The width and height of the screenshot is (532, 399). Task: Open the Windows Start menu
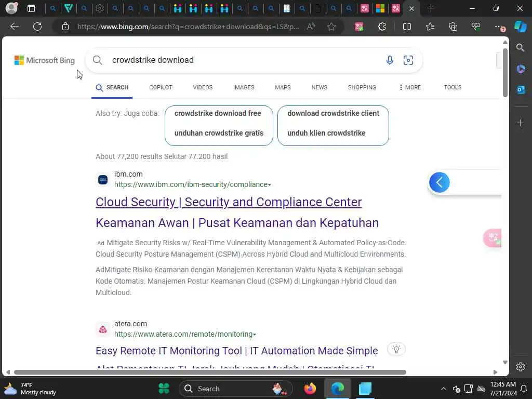pos(164,389)
